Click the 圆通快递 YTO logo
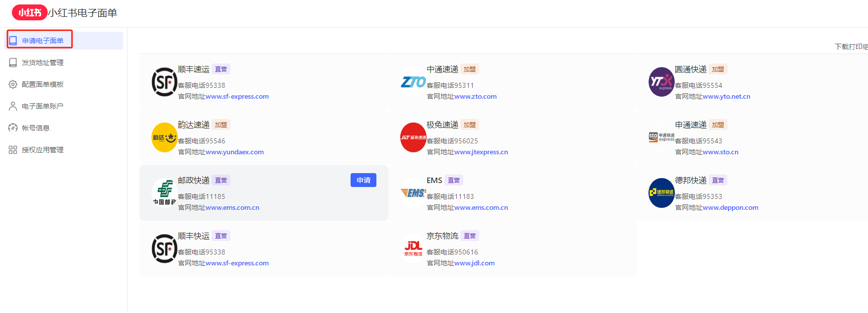 [x=662, y=82]
